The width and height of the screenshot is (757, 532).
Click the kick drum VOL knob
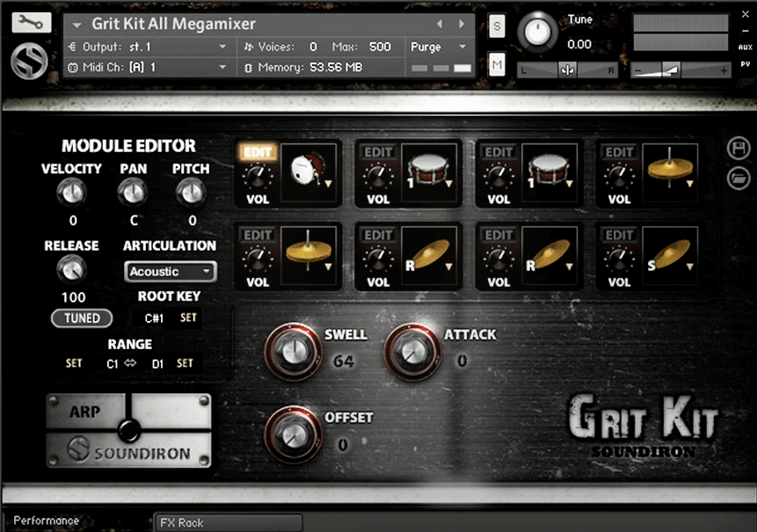coord(257,176)
